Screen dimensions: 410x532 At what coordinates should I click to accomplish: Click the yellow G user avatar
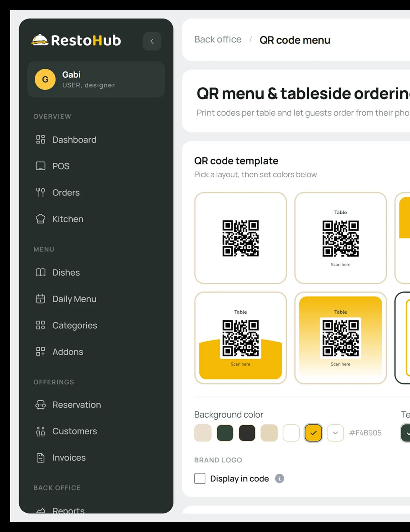click(45, 79)
